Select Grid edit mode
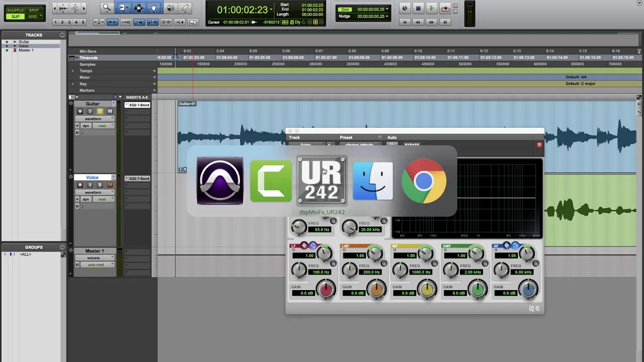The image size is (644, 362). [x=34, y=17]
